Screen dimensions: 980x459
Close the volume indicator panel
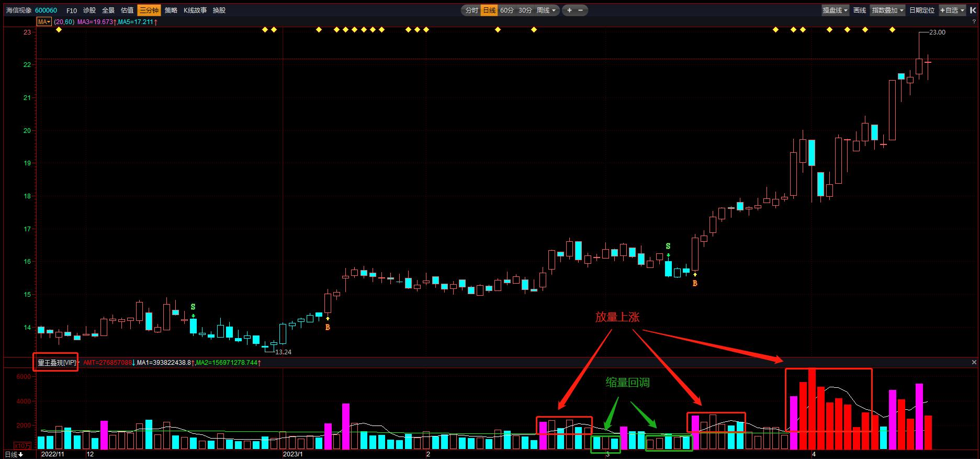pyautogui.click(x=974, y=362)
